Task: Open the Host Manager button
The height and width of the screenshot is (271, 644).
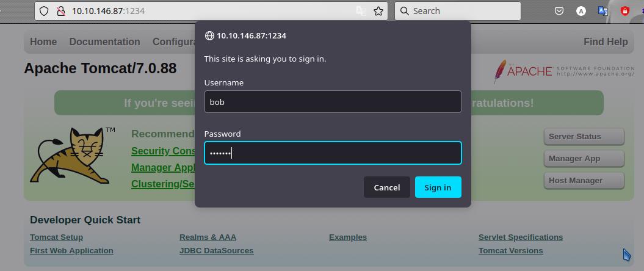Action: (584, 180)
